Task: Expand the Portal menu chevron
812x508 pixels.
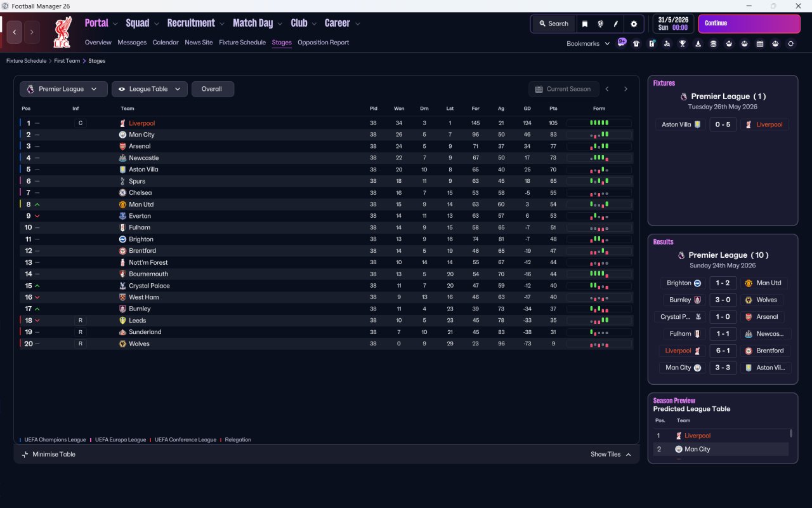Action: coord(115,23)
